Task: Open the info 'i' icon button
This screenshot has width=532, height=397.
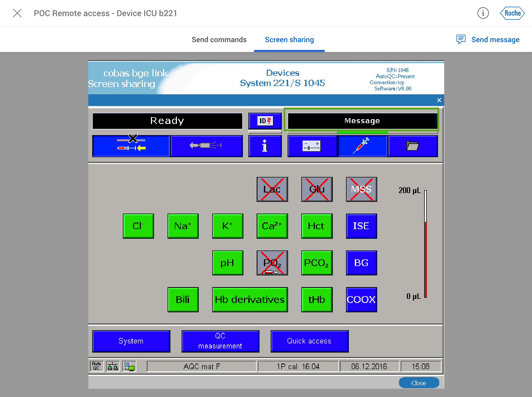Action: tap(265, 146)
